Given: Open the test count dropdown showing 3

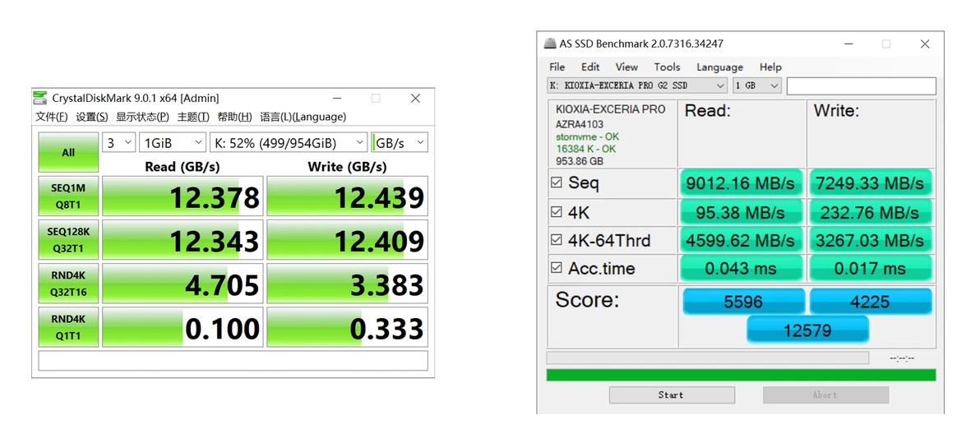Looking at the screenshot, I should (x=118, y=142).
